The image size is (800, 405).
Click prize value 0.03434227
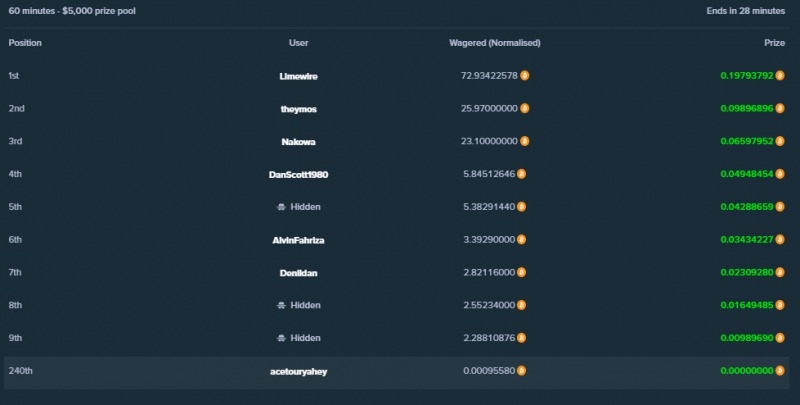747,239
